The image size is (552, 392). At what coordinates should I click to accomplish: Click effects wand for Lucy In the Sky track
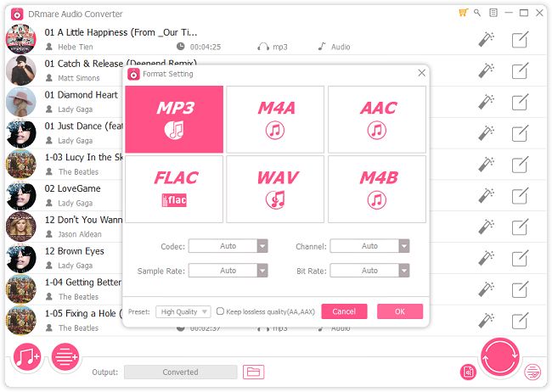pyautogui.click(x=486, y=165)
